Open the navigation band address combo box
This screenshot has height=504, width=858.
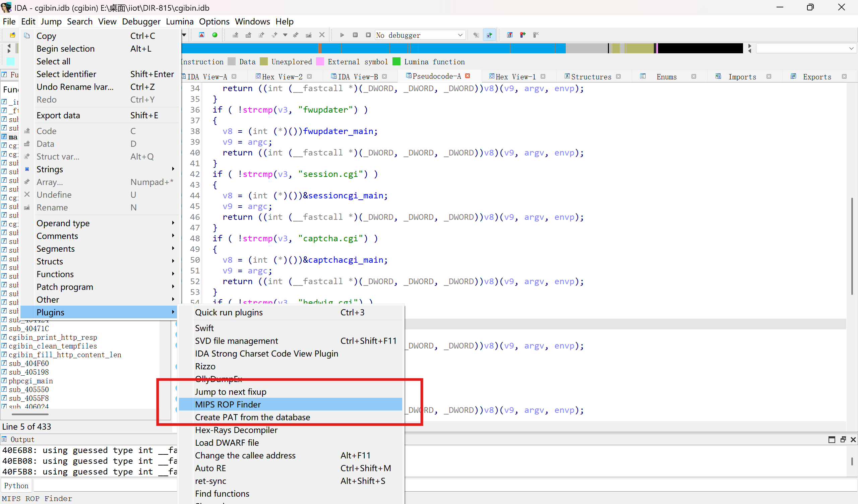click(806, 49)
